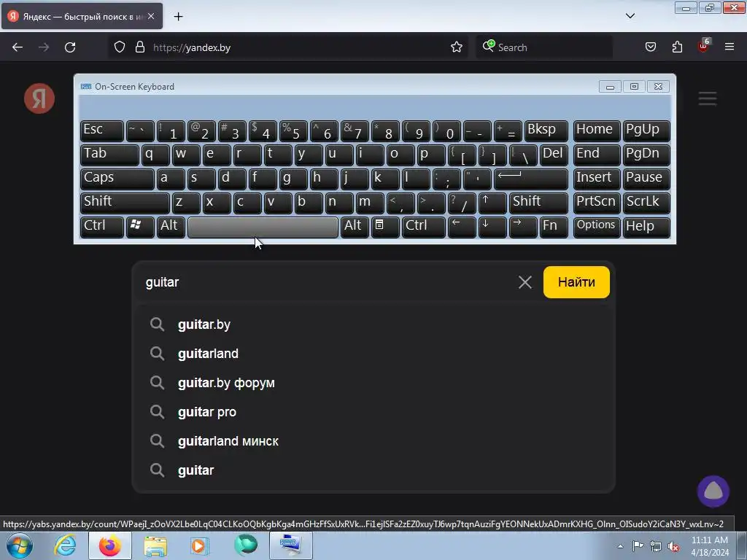The width and height of the screenshot is (747, 560).
Task: Toggle left Shift key on keyboard
Action: [125, 203]
